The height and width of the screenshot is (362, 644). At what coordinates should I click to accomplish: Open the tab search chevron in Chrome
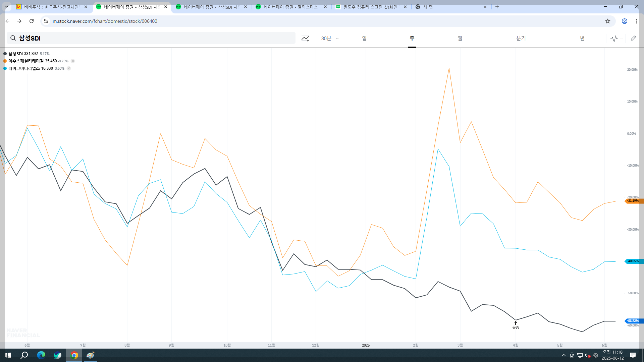pyautogui.click(x=6, y=7)
